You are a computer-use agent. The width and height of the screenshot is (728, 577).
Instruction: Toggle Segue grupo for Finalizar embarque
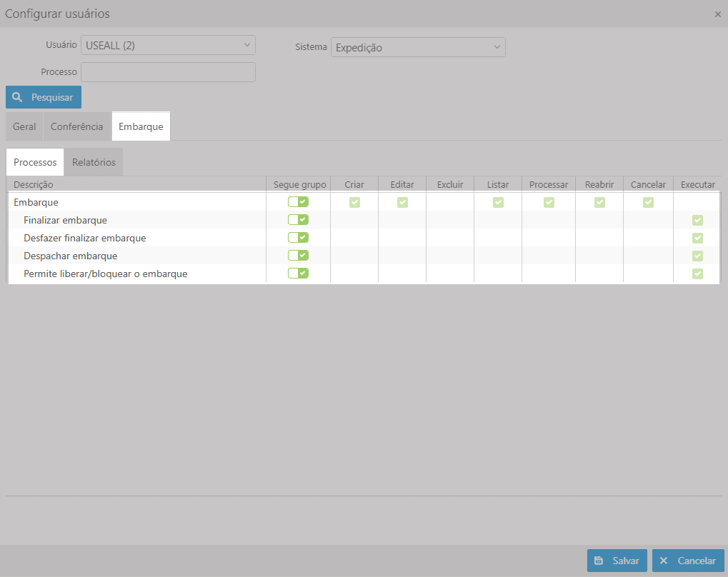pos(298,220)
